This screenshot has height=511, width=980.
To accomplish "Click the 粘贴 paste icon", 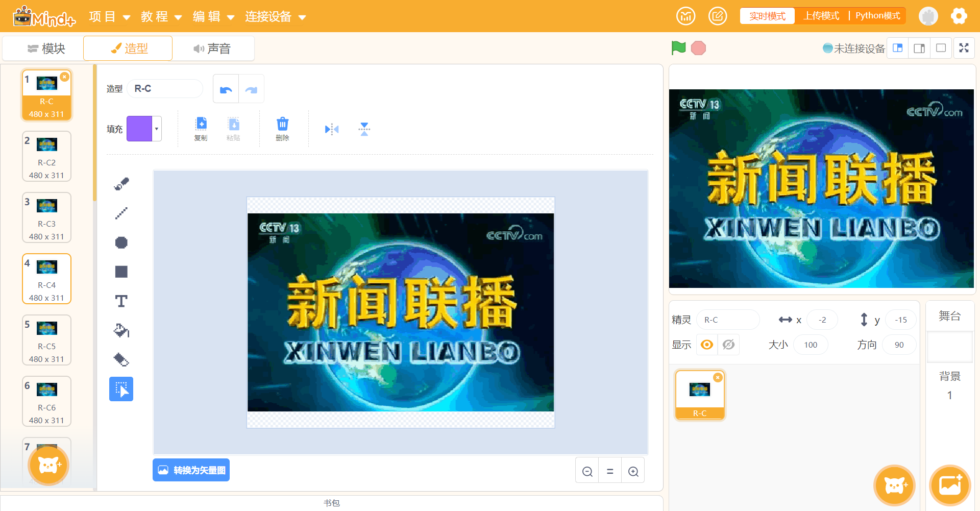I will click(x=233, y=129).
